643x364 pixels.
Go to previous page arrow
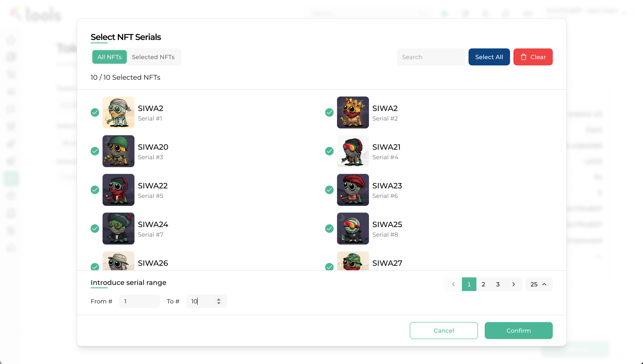point(454,284)
